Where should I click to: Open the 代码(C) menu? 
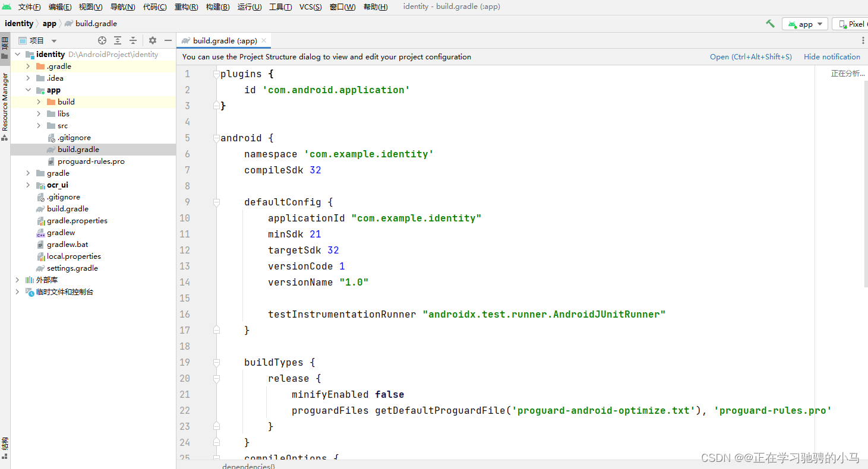point(155,7)
